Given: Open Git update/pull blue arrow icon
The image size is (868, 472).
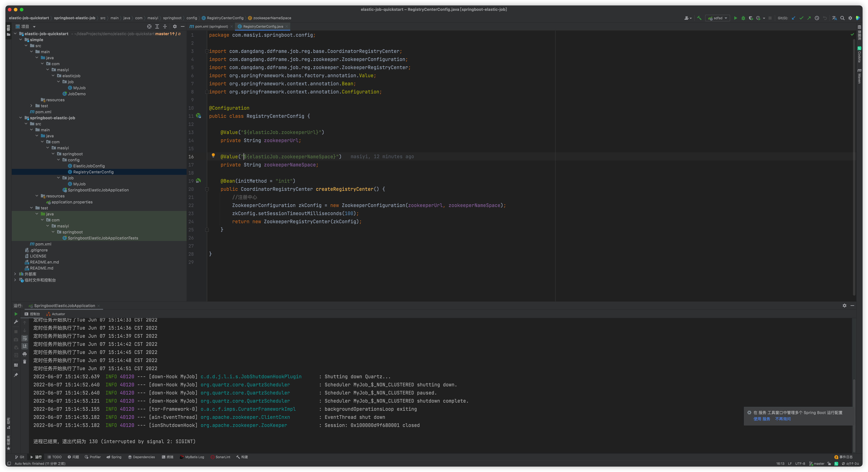Looking at the screenshot, I should coord(793,18).
